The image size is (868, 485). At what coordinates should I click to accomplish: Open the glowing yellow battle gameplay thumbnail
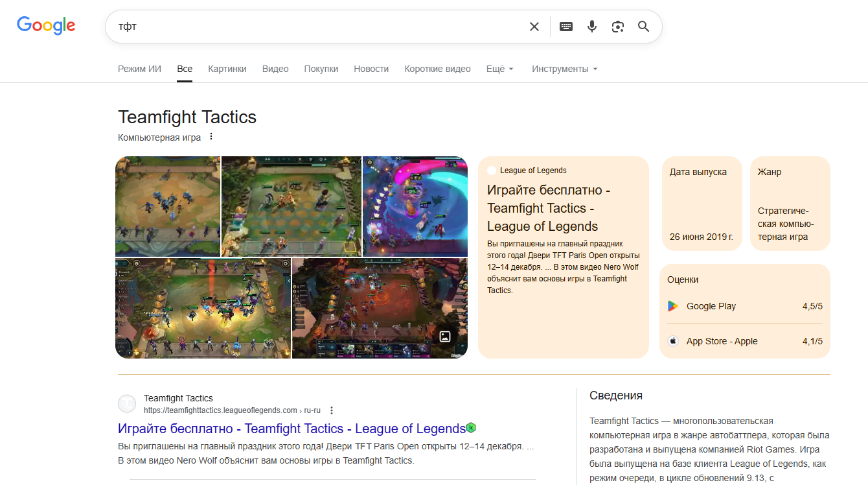pos(203,308)
